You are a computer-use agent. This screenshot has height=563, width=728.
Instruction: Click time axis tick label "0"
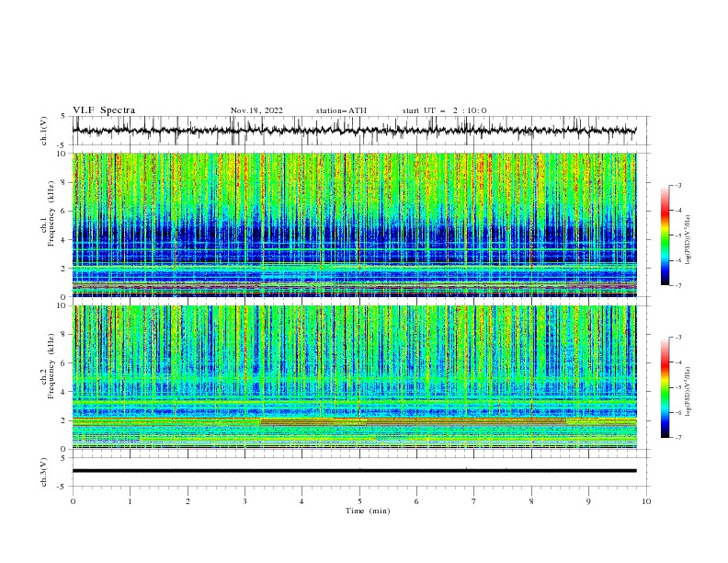[x=73, y=501]
